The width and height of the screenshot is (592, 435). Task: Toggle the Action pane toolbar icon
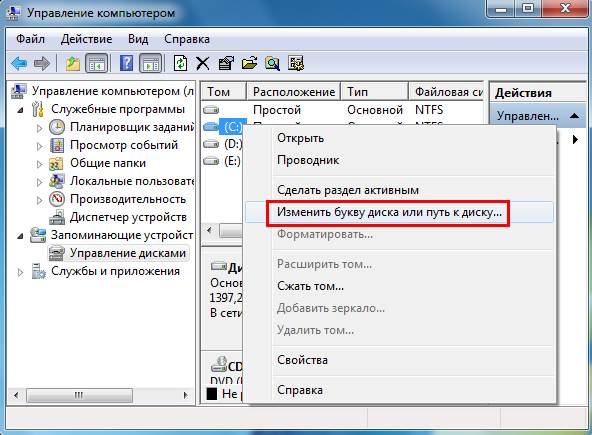click(151, 63)
